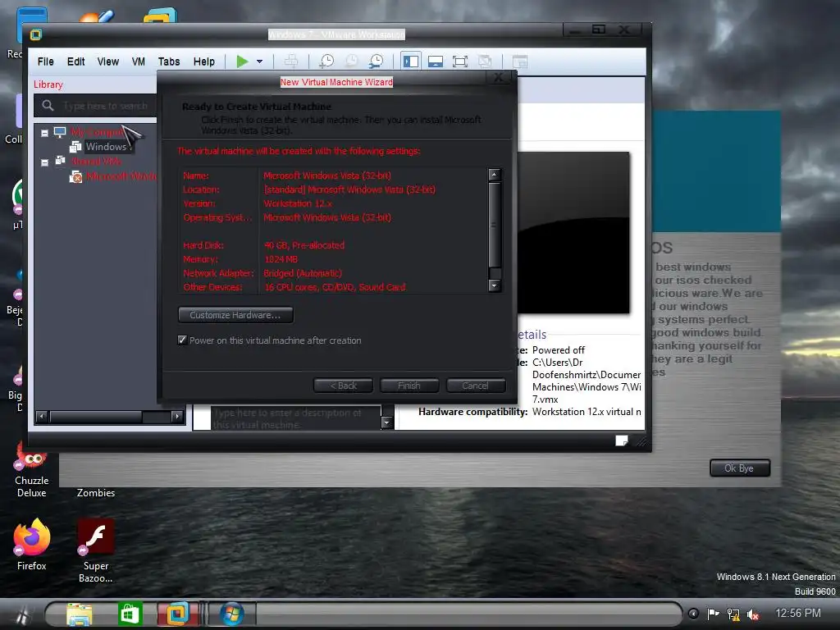The height and width of the screenshot is (630, 840).
Task: Click Library panel scroll left arrow
Action: (x=42, y=416)
